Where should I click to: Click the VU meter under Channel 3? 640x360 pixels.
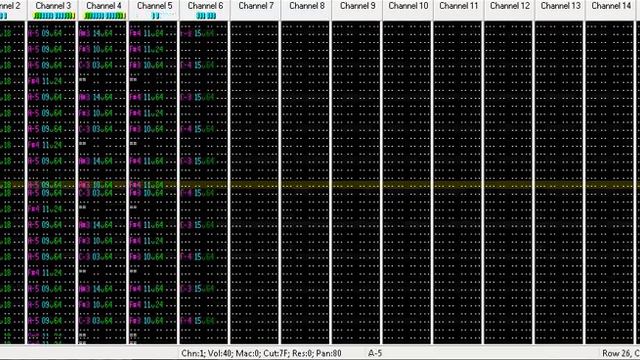pyautogui.click(x=54, y=16)
